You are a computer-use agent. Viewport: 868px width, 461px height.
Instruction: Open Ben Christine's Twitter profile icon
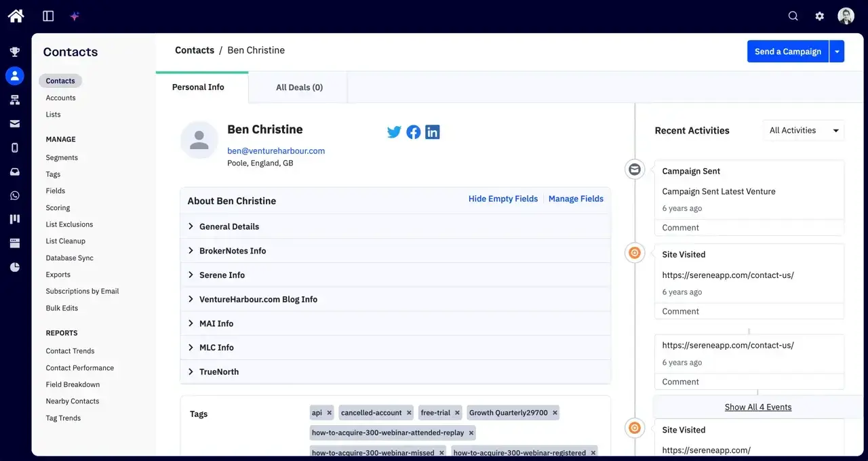394,132
